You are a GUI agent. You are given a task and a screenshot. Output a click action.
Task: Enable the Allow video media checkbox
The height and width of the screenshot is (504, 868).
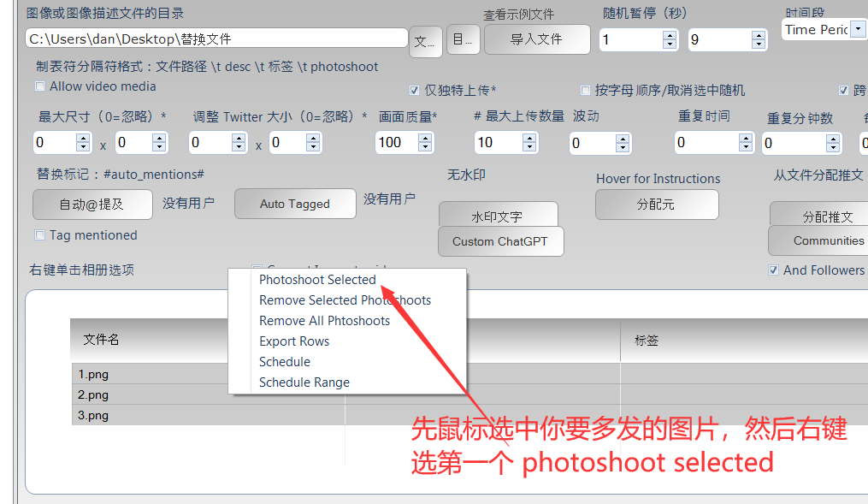click(x=39, y=86)
